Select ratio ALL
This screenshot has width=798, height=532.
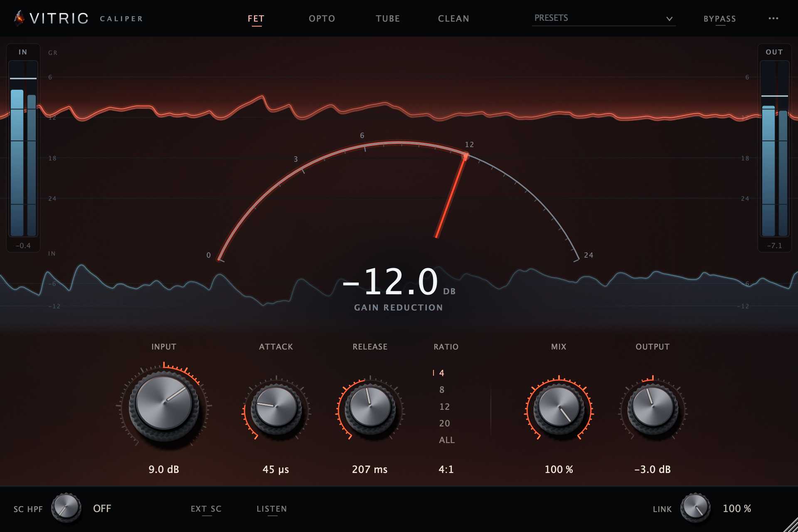pos(447,440)
